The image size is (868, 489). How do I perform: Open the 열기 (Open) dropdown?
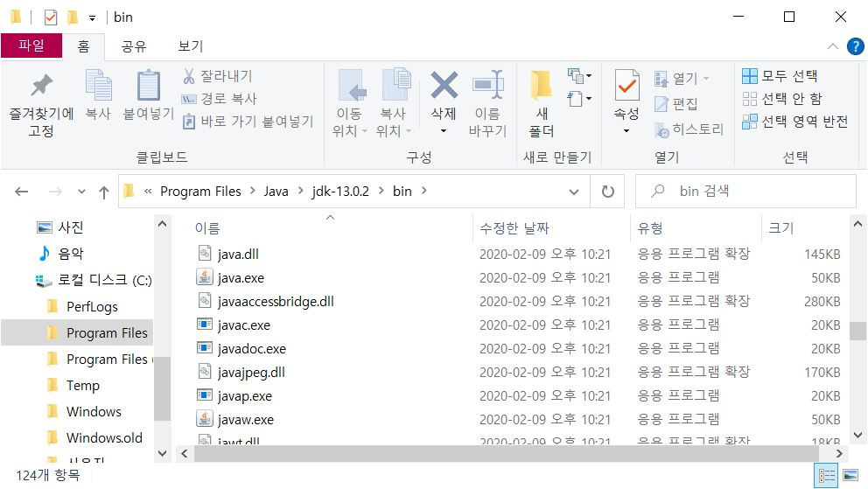(x=706, y=79)
